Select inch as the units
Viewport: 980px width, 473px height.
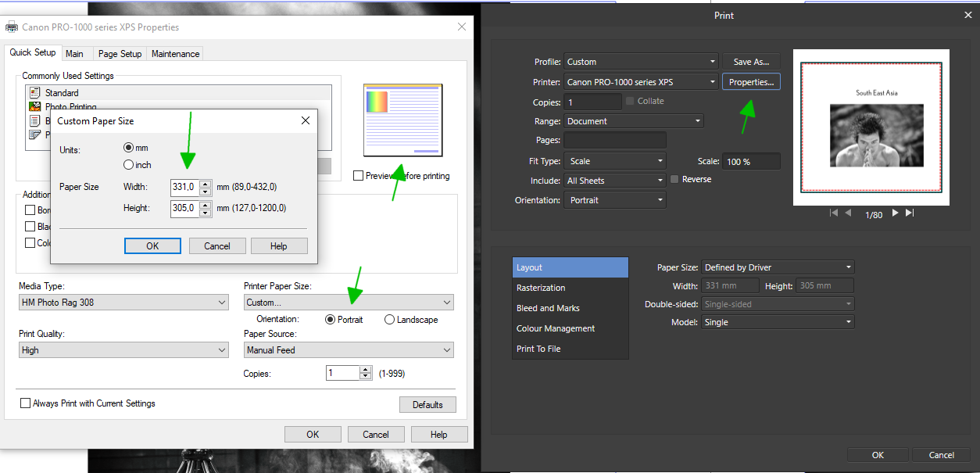pyautogui.click(x=130, y=165)
